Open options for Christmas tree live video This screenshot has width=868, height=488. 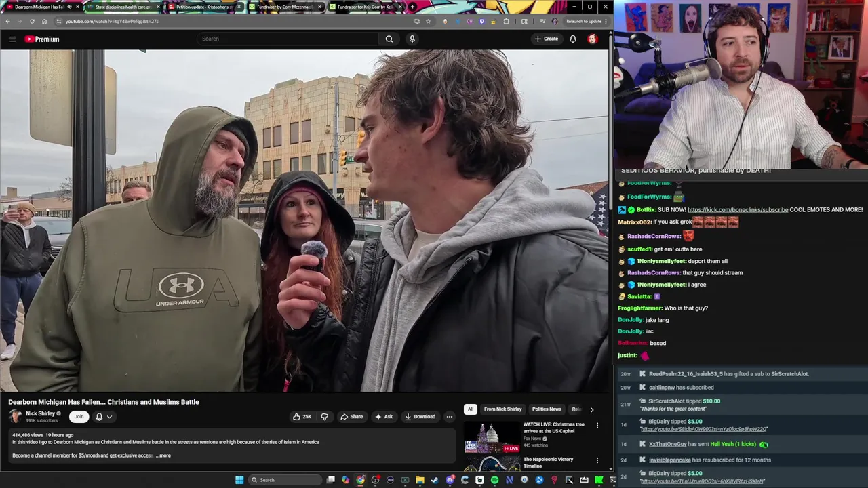(x=597, y=426)
